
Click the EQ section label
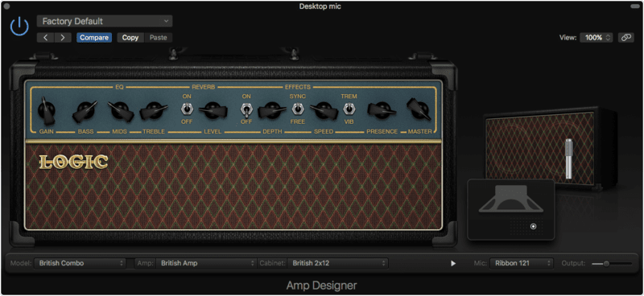pyautogui.click(x=119, y=87)
